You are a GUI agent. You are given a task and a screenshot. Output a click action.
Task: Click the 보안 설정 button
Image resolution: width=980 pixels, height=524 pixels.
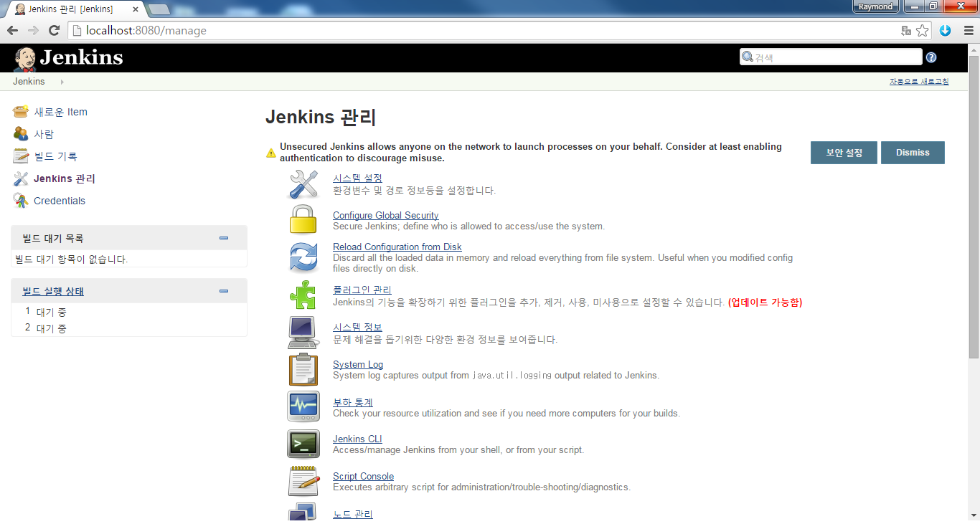(x=844, y=153)
